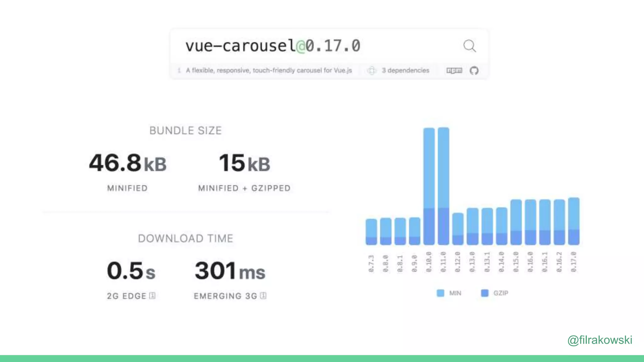
Task: Click the search magnifier icon
Action: (x=469, y=46)
